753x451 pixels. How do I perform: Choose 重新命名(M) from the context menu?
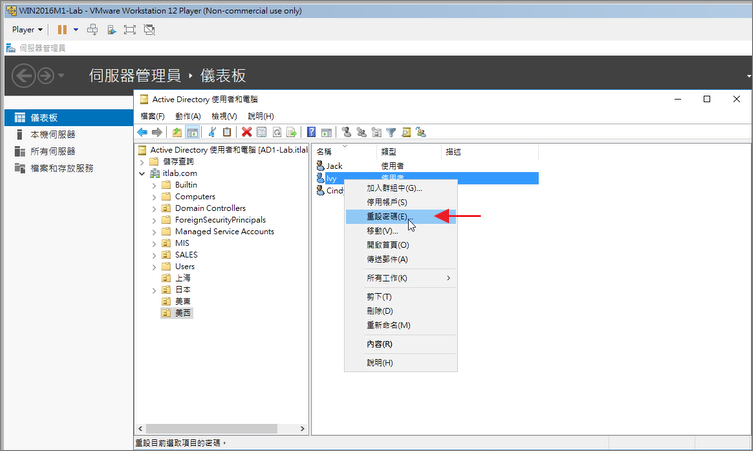(x=401, y=326)
